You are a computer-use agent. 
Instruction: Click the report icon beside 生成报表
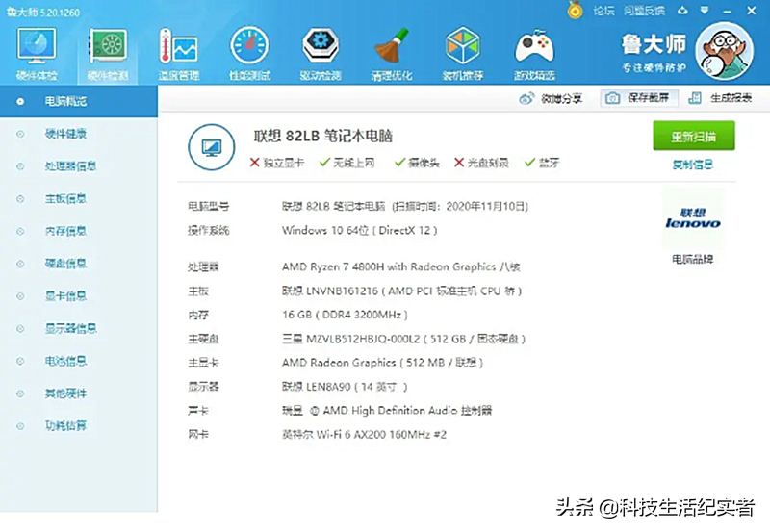point(695,98)
